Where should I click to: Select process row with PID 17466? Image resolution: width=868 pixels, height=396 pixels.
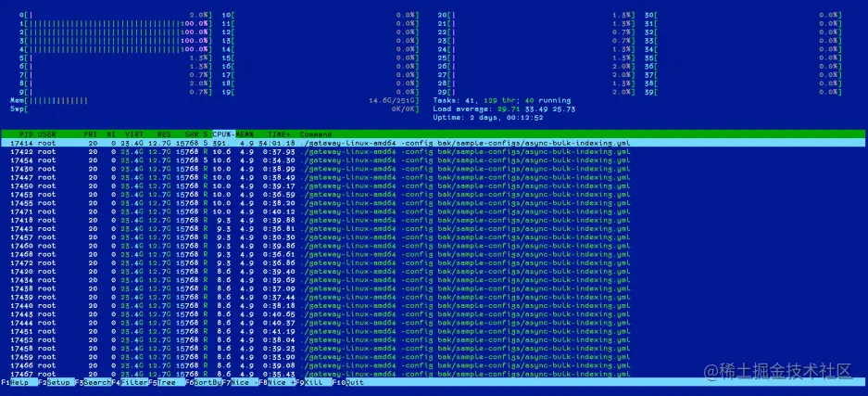coord(434,365)
